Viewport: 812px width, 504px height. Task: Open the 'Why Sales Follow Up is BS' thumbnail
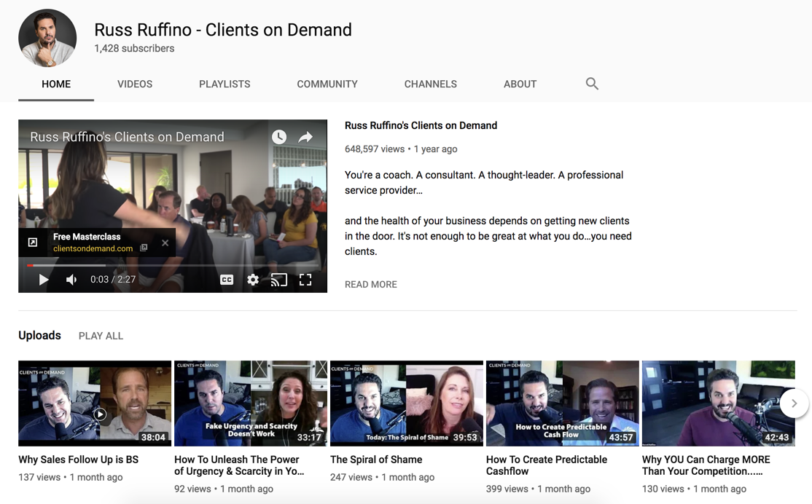[x=95, y=403]
